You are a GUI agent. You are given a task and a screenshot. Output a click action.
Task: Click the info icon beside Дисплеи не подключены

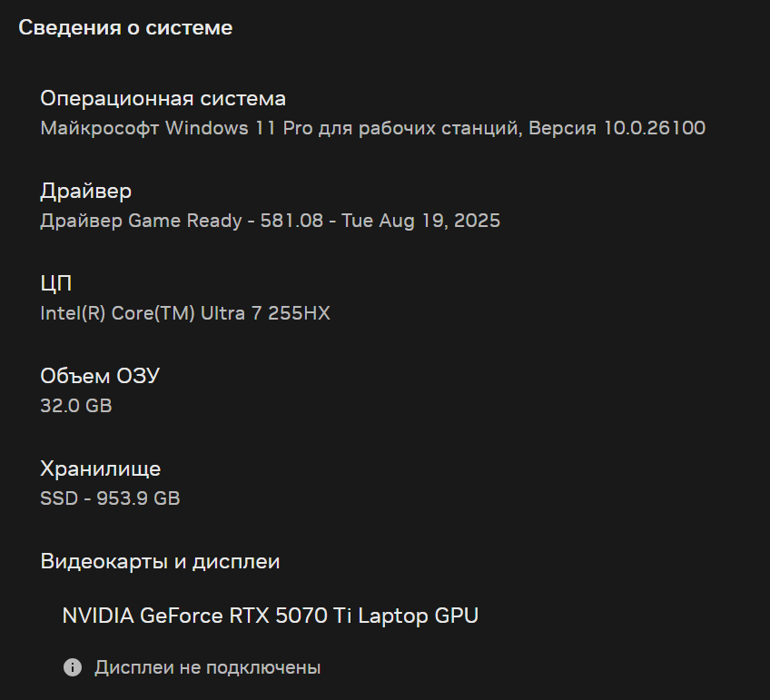73,667
